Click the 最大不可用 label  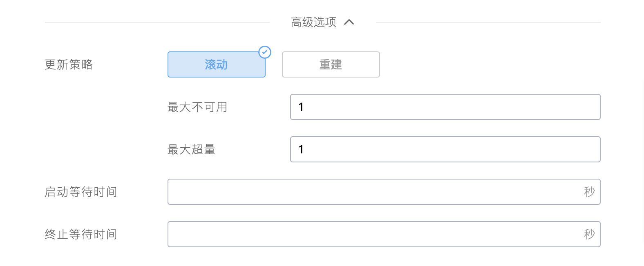[197, 107]
